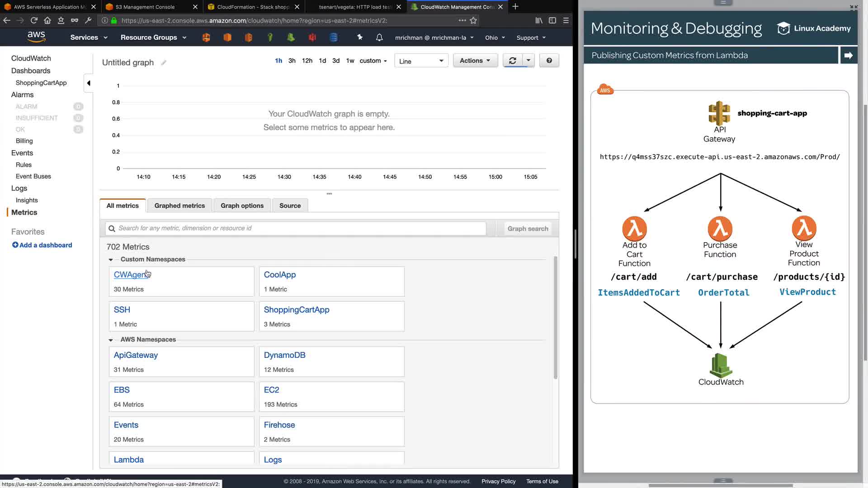The height and width of the screenshot is (488, 868).
Task: Click the pin shortcut icon in AWS navbar
Action: coord(360,38)
